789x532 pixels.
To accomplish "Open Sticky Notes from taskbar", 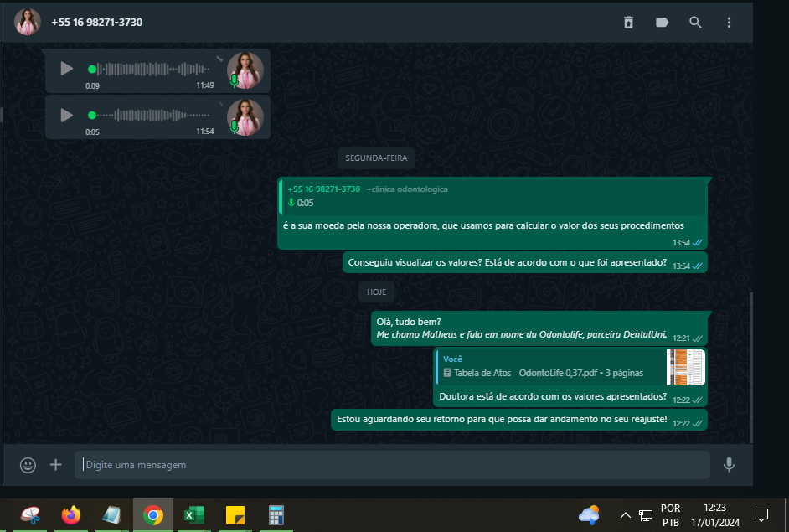I will [x=235, y=515].
